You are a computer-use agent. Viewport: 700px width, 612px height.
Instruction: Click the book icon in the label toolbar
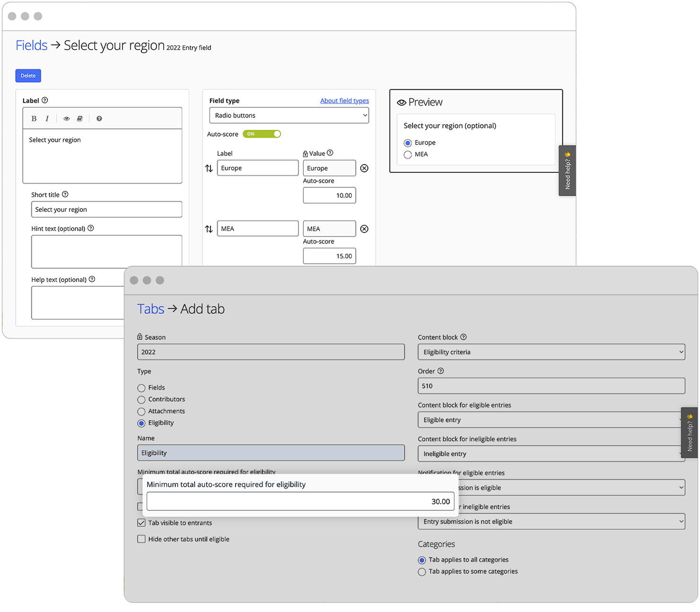coord(80,118)
